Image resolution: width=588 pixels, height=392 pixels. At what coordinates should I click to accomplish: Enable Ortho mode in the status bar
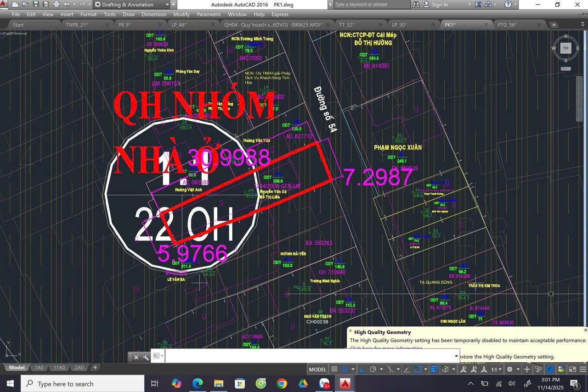point(363,369)
